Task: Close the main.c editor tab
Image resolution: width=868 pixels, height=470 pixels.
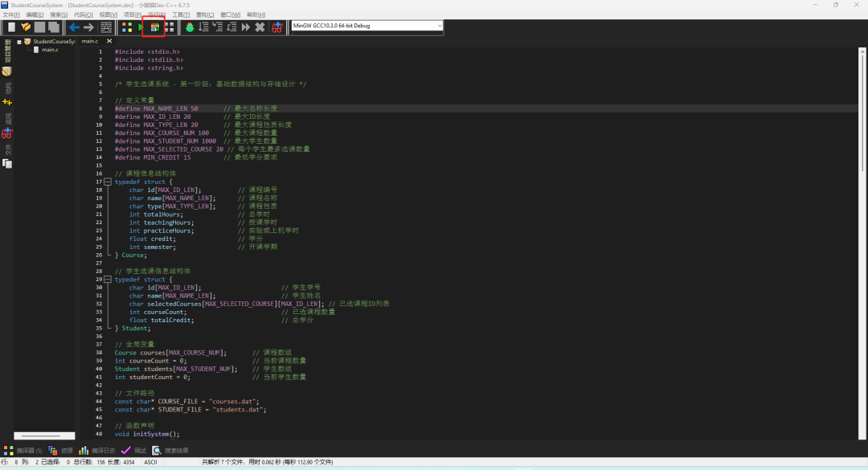Action: click(109, 41)
